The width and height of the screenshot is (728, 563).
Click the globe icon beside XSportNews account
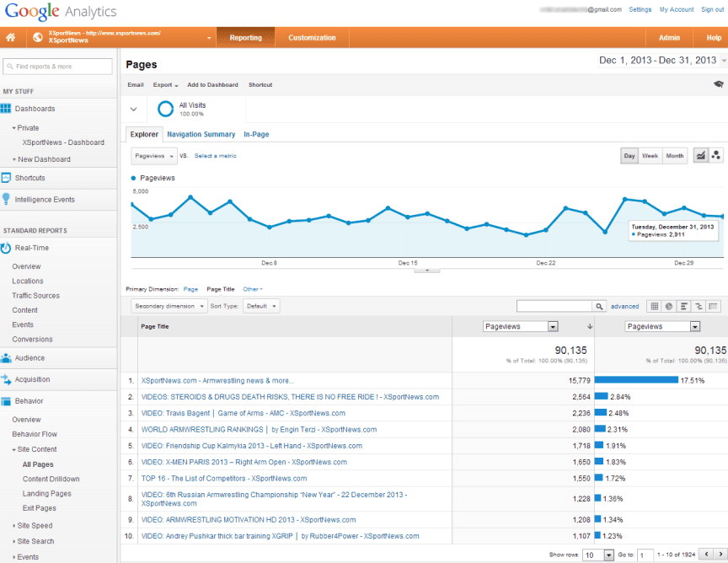[x=38, y=37]
